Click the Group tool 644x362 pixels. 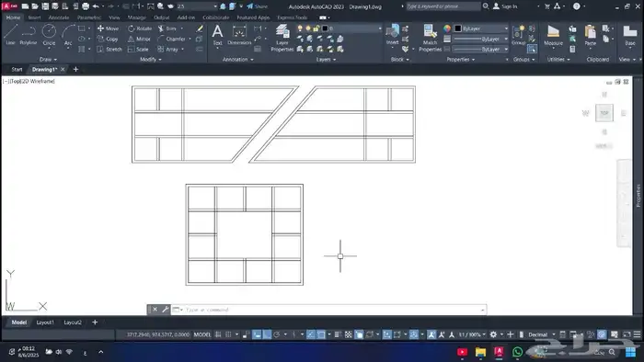pyautogui.click(x=519, y=34)
